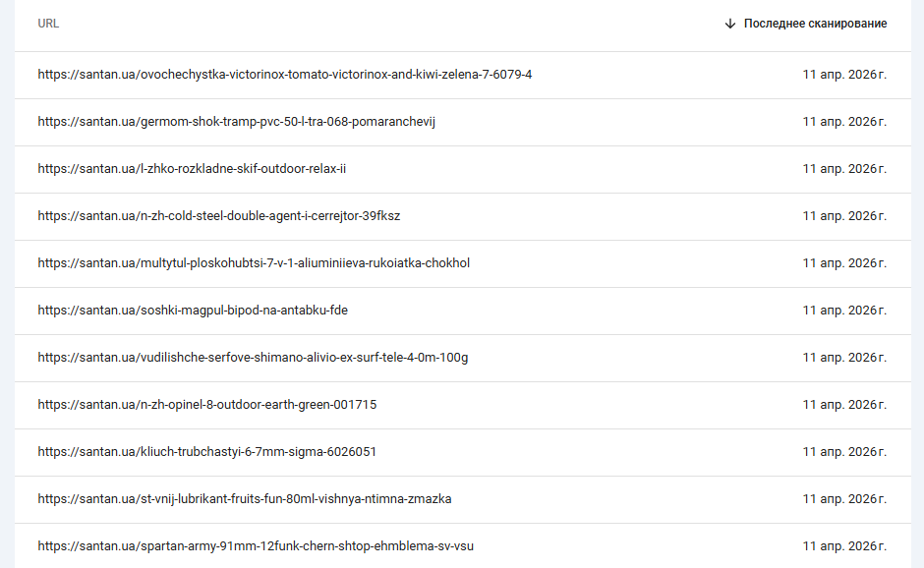Click the sort arrow icon beside Последнее сканирование

[x=730, y=24]
